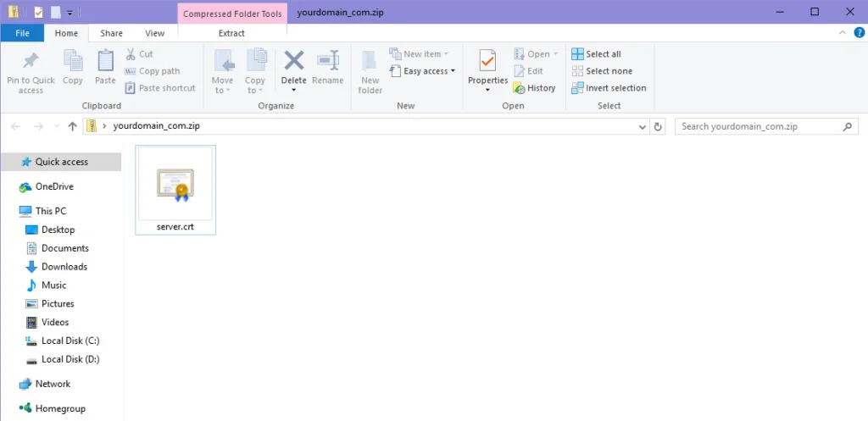Screen dimensions: 868x421
Task: Click the New folder icon
Action: click(370, 62)
